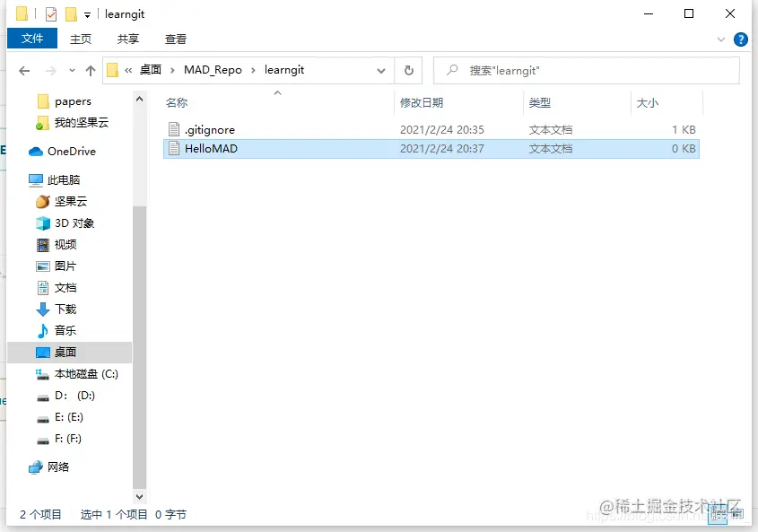Click the address bar folder icon
This screenshot has height=532, width=758.
(113, 70)
